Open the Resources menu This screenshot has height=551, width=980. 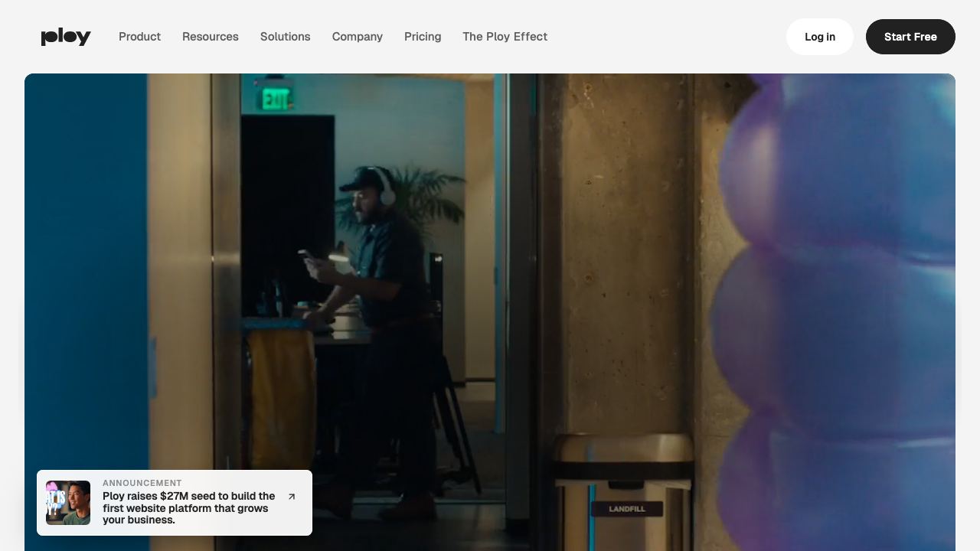click(211, 37)
